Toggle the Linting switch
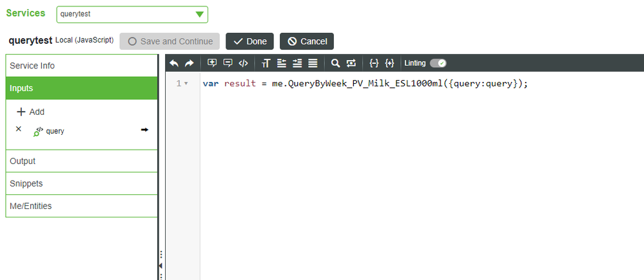 (438, 63)
